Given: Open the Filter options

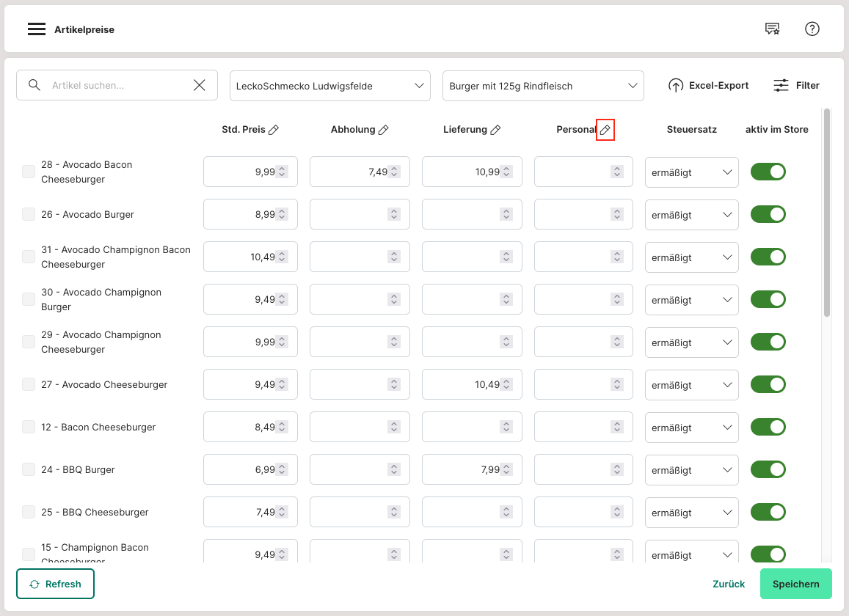Looking at the screenshot, I should pyautogui.click(x=796, y=86).
